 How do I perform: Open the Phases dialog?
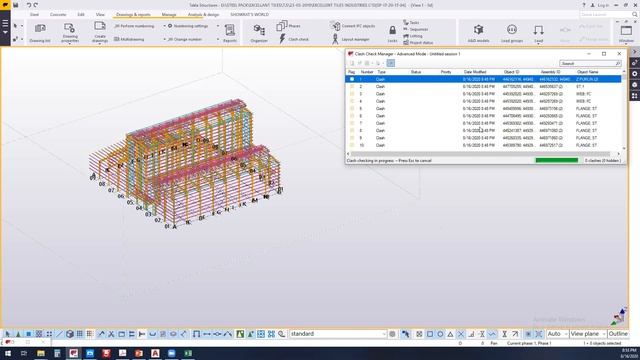pyautogui.click(x=289, y=26)
